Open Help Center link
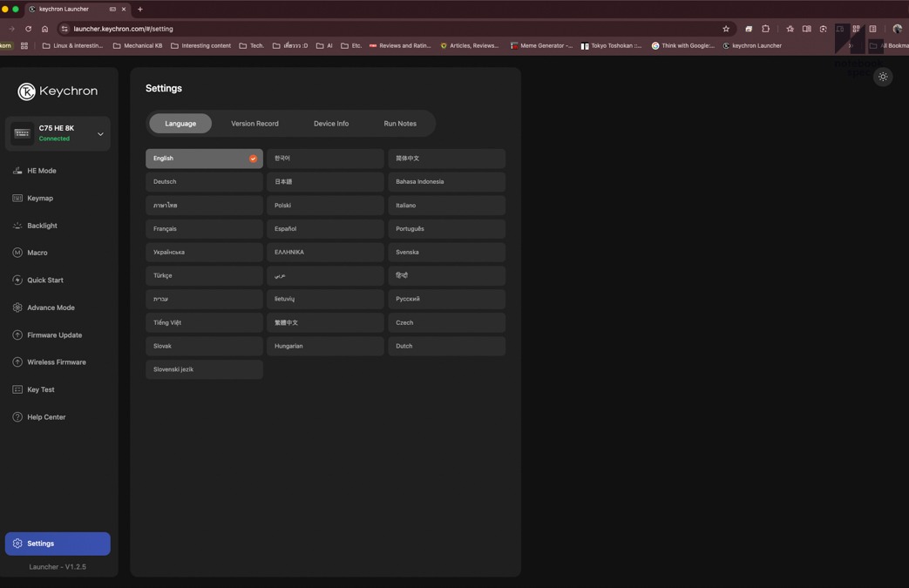 tap(45, 417)
